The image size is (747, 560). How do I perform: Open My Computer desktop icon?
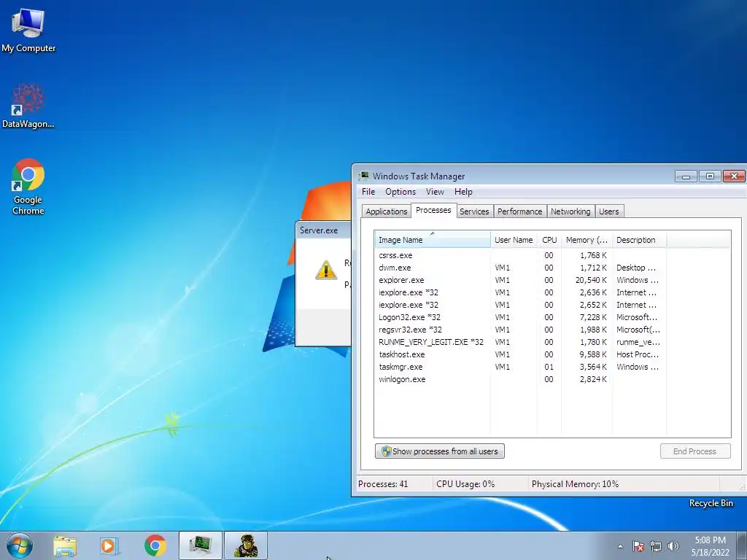(x=28, y=31)
